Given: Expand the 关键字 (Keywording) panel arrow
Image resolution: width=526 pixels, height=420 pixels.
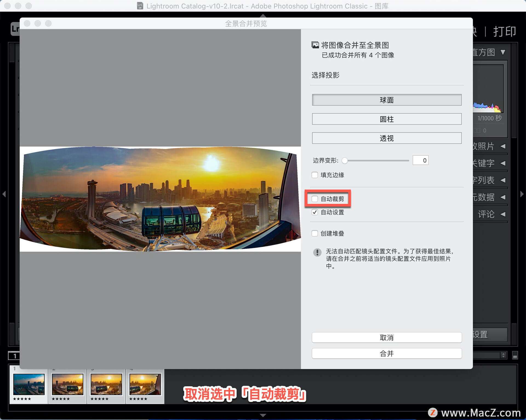Looking at the screenshot, I should 503,163.
